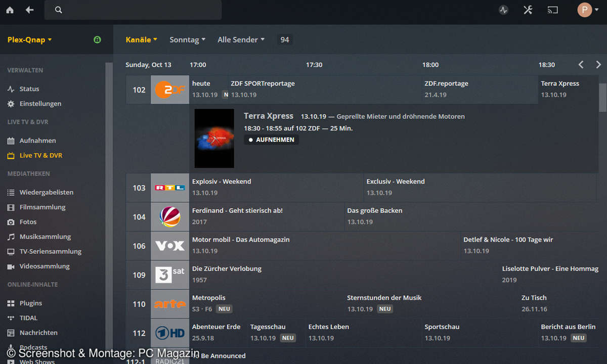Select Zu Tisch on arte

pos(558,304)
